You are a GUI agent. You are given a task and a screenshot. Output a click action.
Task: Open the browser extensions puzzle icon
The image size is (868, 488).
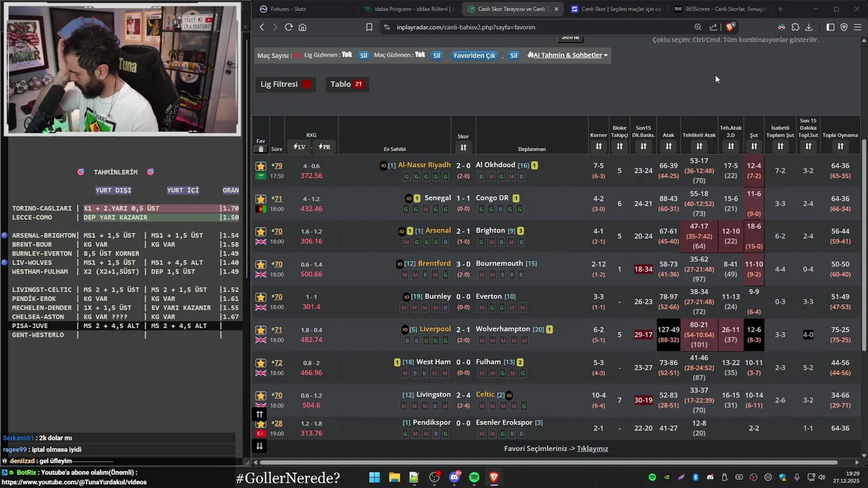coord(795,27)
